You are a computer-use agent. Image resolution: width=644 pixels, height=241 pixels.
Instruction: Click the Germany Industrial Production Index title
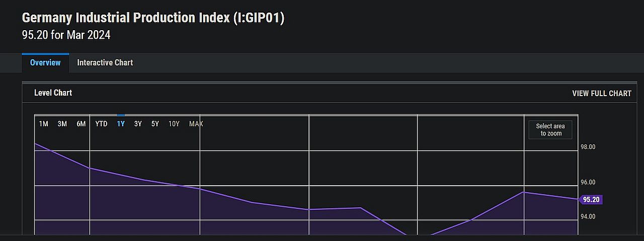point(153,18)
